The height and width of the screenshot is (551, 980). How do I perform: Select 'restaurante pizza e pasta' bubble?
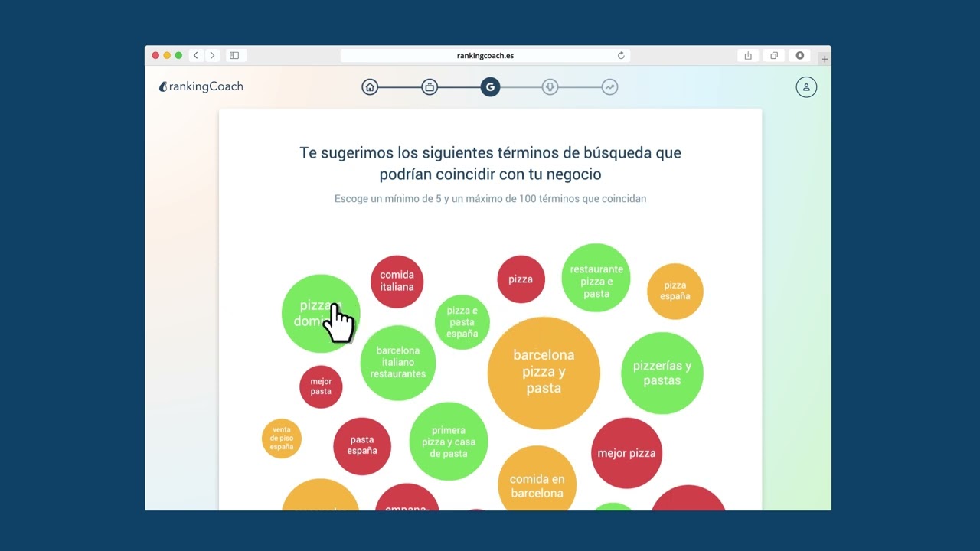tap(596, 278)
